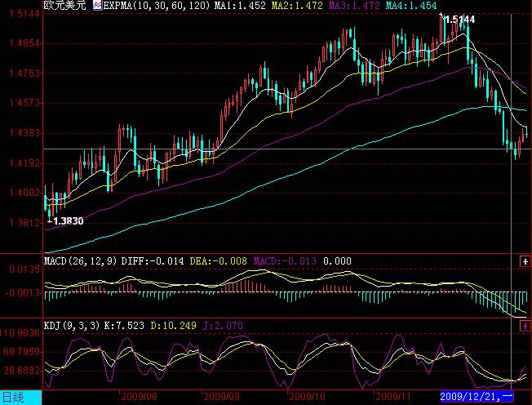Click the MACD:-0.013 value

click(x=285, y=261)
